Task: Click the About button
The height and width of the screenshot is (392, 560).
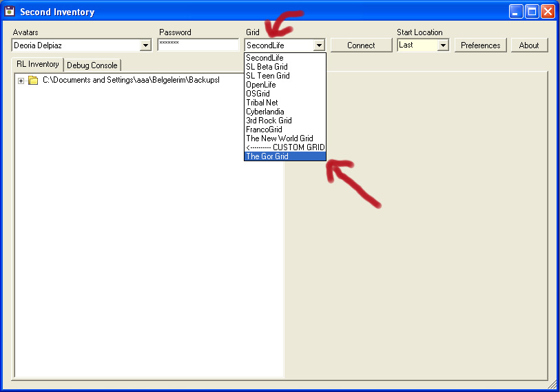Action: [529, 45]
